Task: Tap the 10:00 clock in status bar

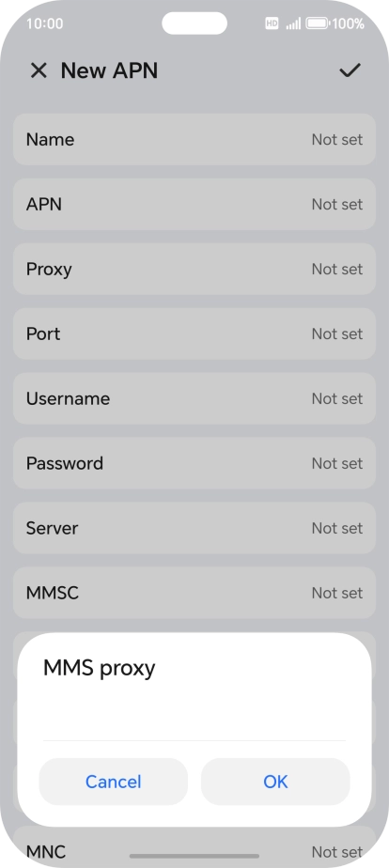Action: coord(44,23)
